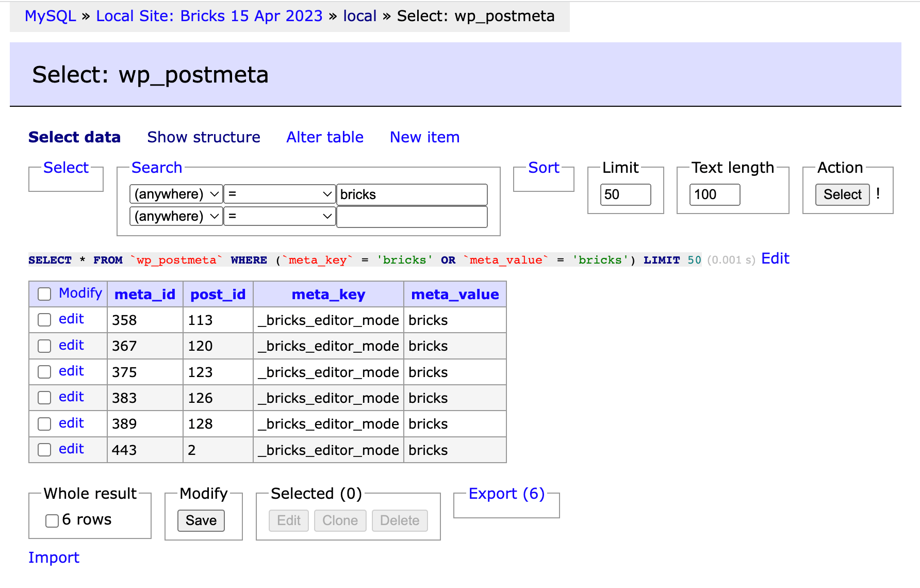This screenshot has height=588, width=920.
Task: Click meta_key cell in row 443
Action: pyautogui.click(x=328, y=450)
